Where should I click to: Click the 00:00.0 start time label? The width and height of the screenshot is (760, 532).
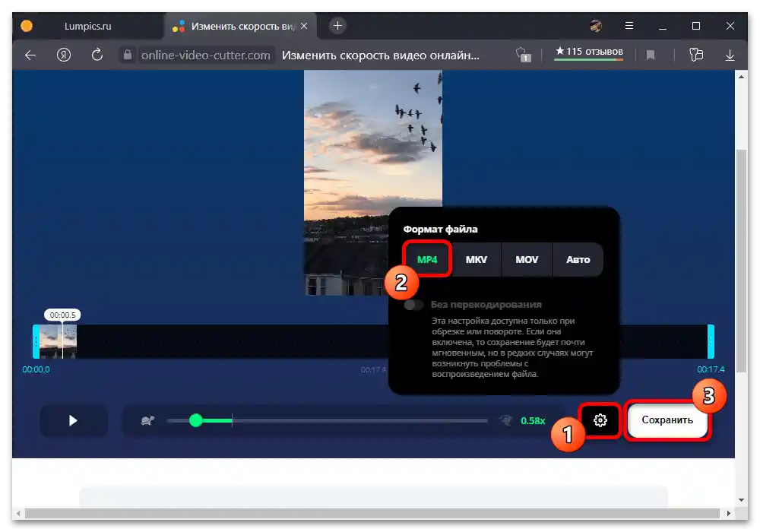point(36,369)
